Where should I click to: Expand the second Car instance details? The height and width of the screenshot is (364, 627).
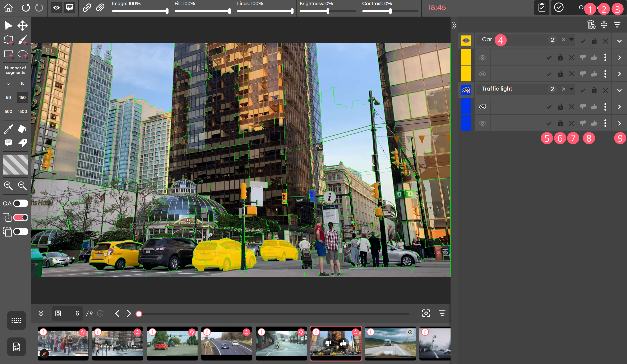click(x=619, y=74)
